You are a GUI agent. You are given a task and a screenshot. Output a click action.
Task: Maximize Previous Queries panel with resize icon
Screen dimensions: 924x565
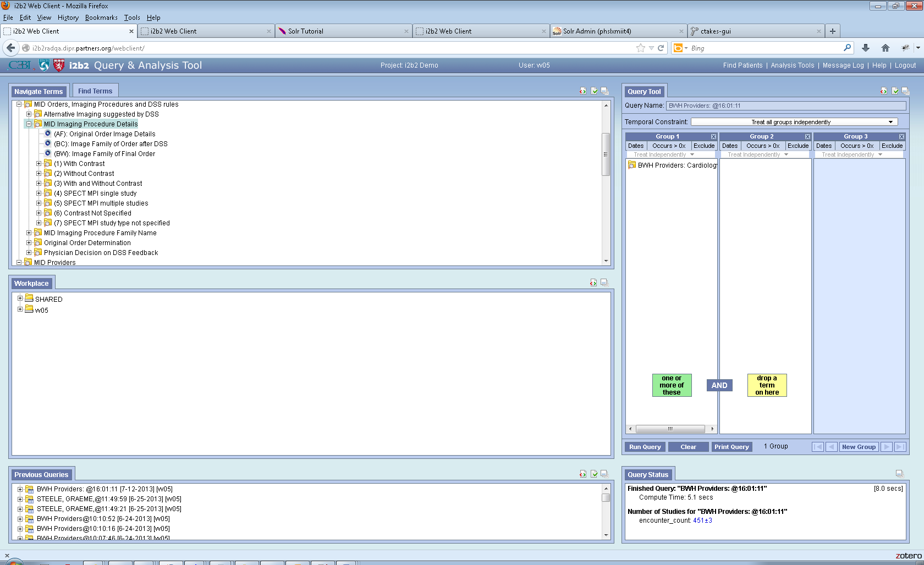[604, 474]
